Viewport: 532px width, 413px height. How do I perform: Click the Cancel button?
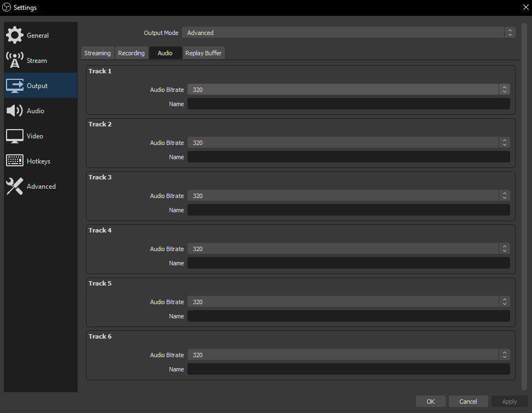(x=468, y=401)
